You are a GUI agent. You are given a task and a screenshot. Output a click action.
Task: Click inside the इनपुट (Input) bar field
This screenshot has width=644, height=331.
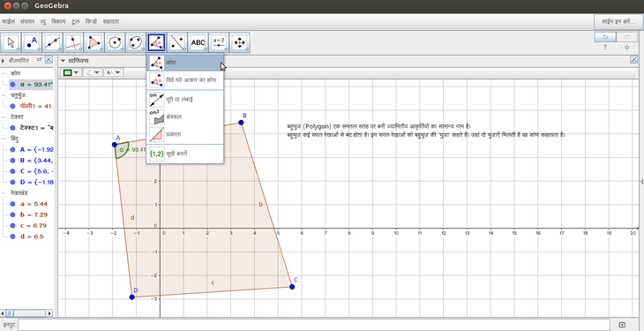point(314,325)
